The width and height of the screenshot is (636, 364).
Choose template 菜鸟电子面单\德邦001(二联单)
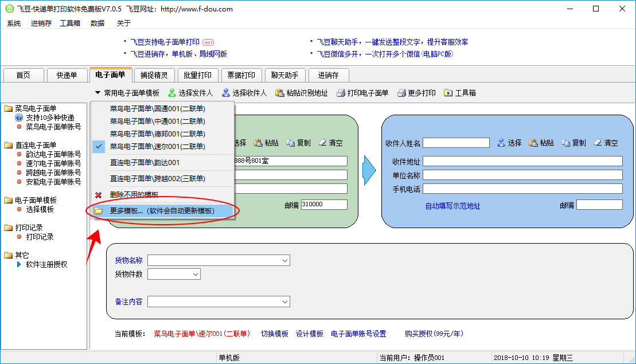click(157, 134)
